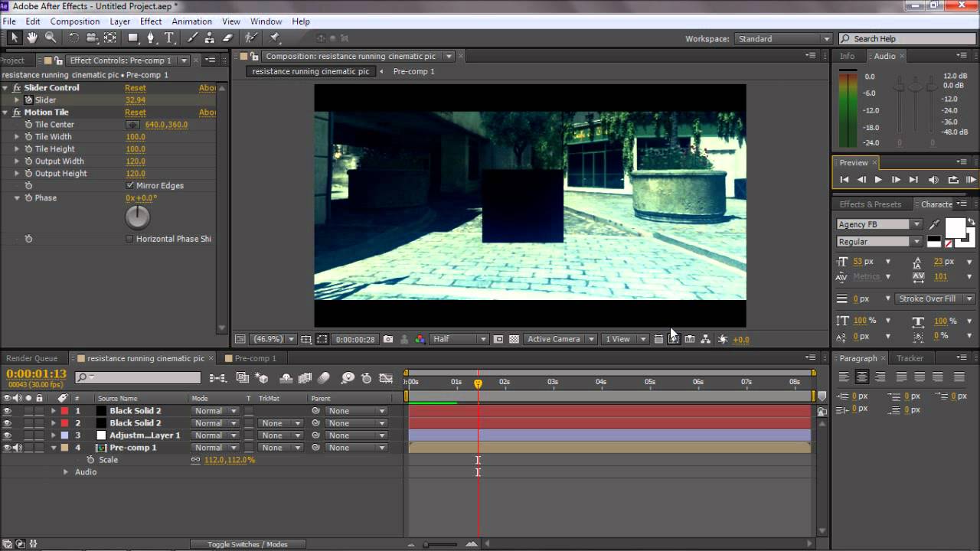Image resolution: width=980 pixels, height=551 pixels.
Task: Collapse Phase property triangle
Action: [x=17, y=198]
